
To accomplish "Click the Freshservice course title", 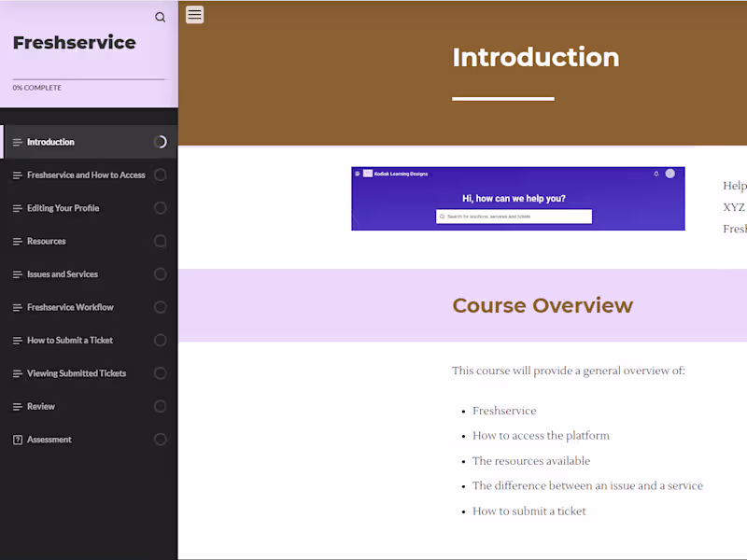I will tap(75, 42).
